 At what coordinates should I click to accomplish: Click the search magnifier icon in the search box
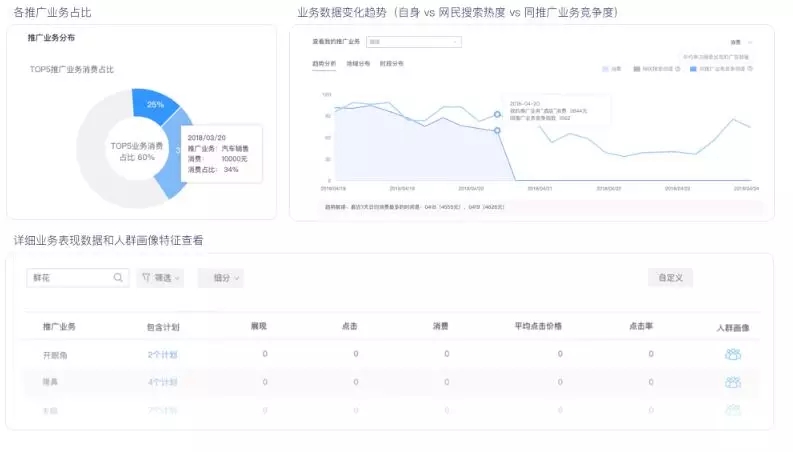pyautogui.click(x=118, y=278)
